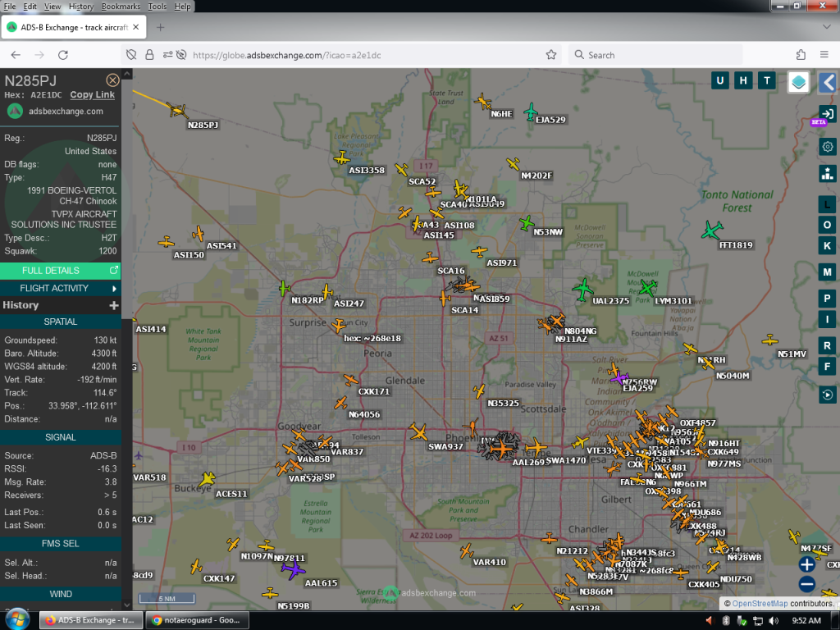Select aircraft N285PJ on the map
Screen dimensions: 840x630
click(x=177, y=111)
